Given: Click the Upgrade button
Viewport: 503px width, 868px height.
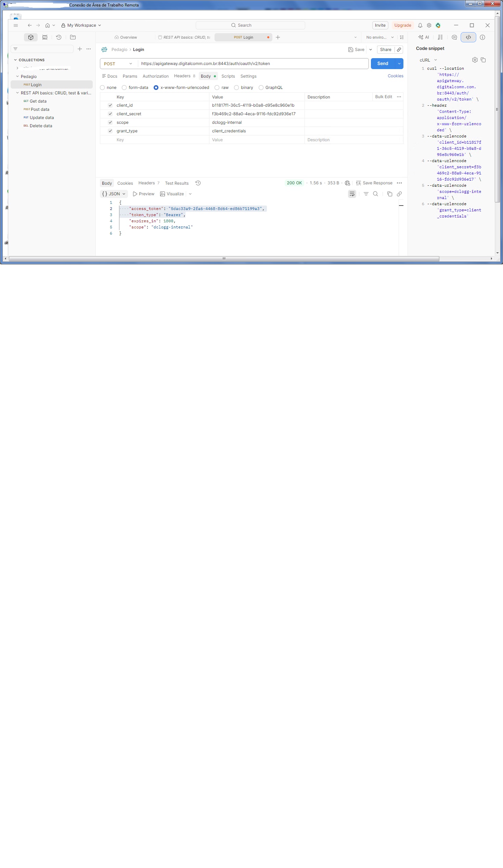Looking at the screenshot, I should tap(403, 26).
